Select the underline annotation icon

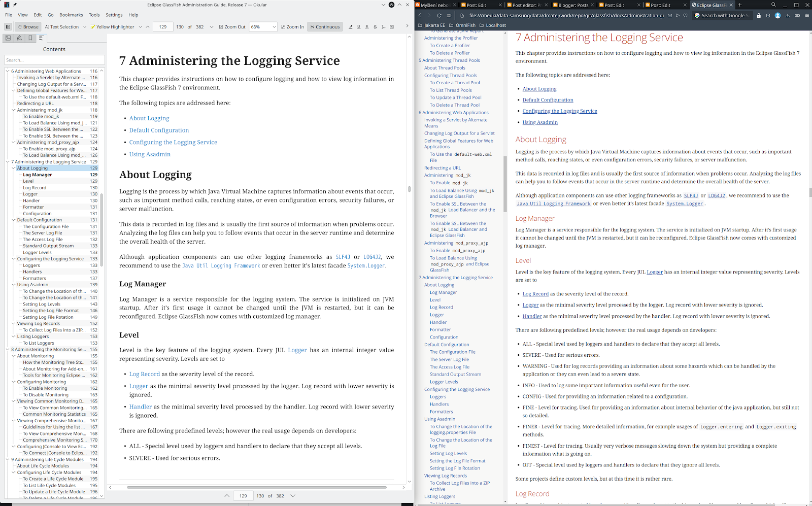point(359,27)
